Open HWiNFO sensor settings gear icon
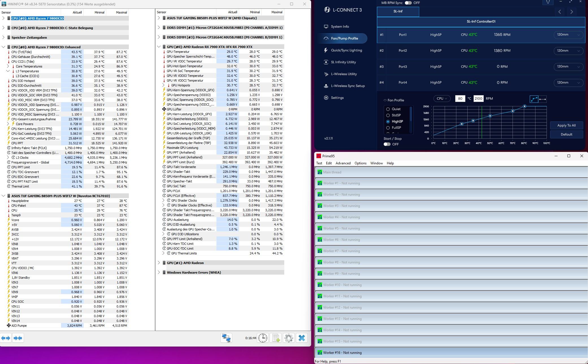Viewport: 588px width, 364px height. 288,338
